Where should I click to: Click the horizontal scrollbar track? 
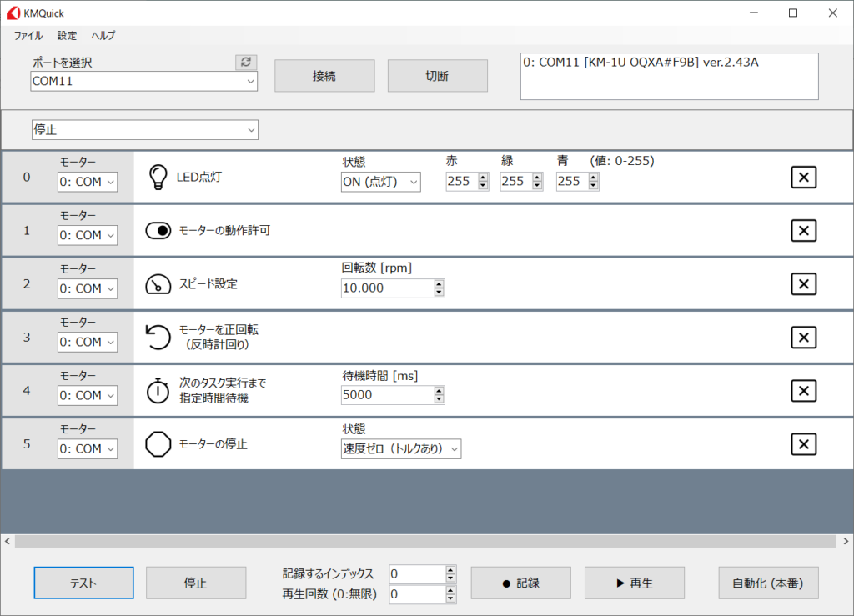click(x=425, y=541)
